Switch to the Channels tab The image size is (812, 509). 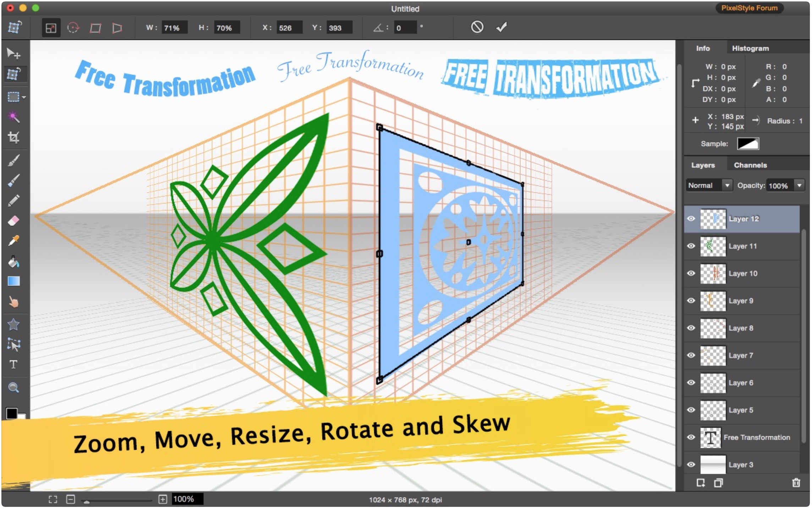[750, 165]
